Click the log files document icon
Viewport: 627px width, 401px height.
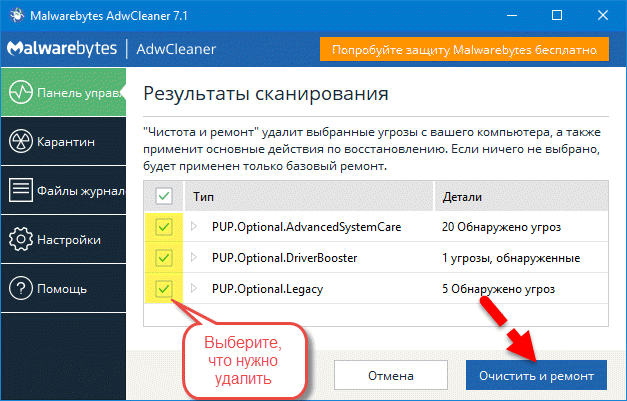pos(20,190)
